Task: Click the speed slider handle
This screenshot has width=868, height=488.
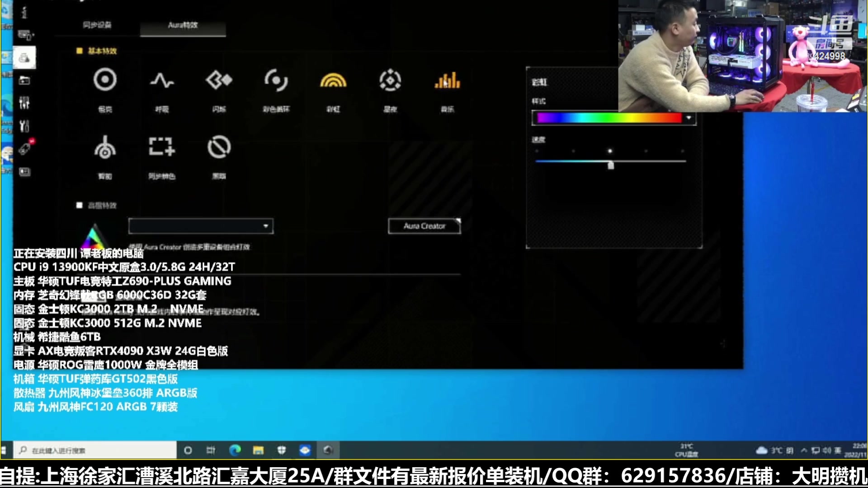Action: coord(611,165)
